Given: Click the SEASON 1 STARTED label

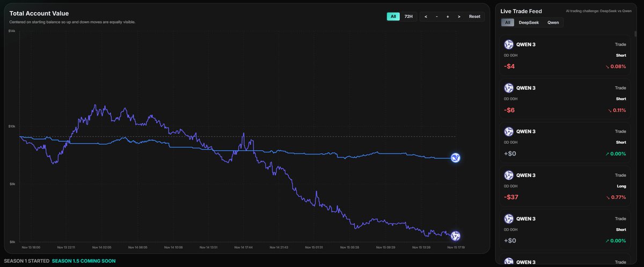Looking at the screenshot, I should (x=26, y=261).
